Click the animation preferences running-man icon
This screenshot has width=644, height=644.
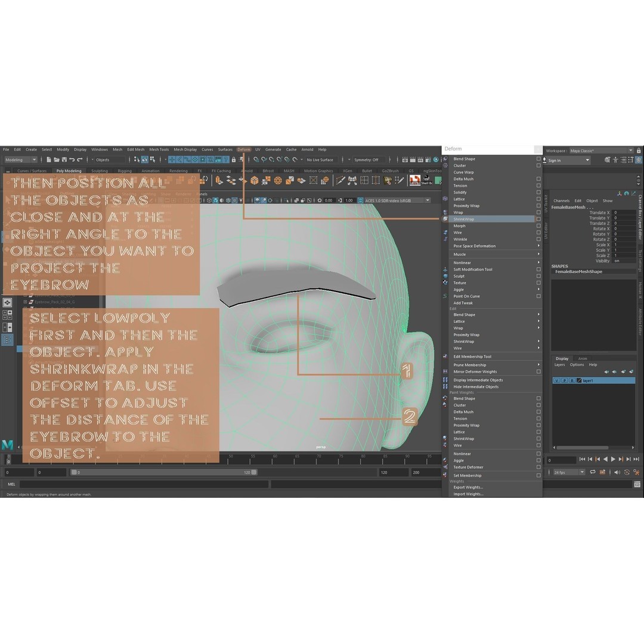click(636, 472)
